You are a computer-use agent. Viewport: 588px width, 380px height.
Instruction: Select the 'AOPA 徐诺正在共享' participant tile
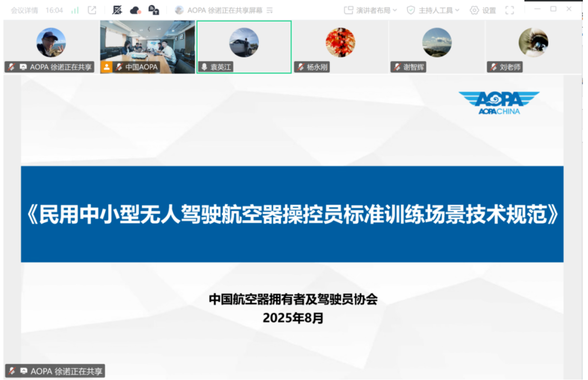click(51, 47)
